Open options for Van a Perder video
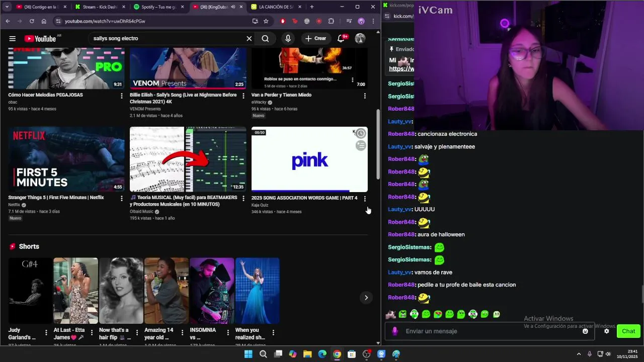 coord(365,96)
